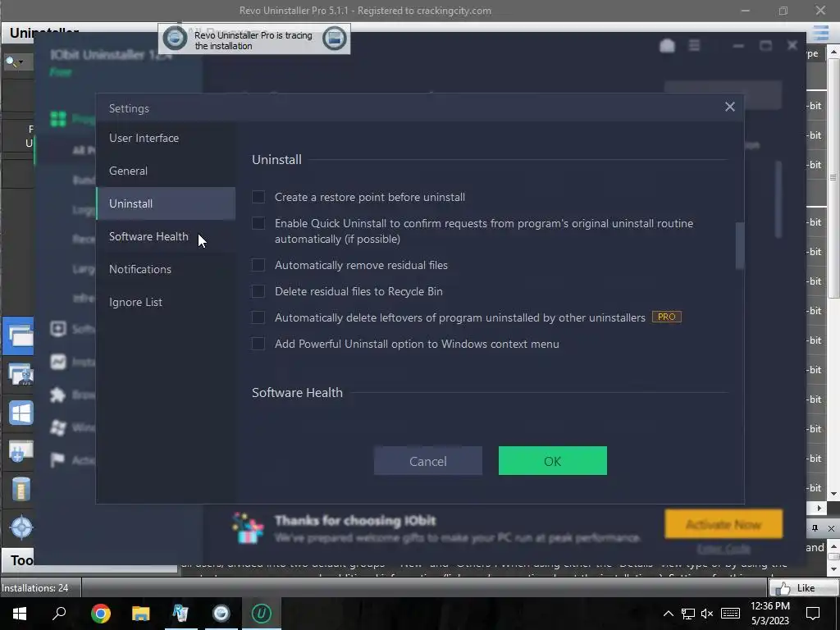Select the Uninstall settings tab

(166, 203)
